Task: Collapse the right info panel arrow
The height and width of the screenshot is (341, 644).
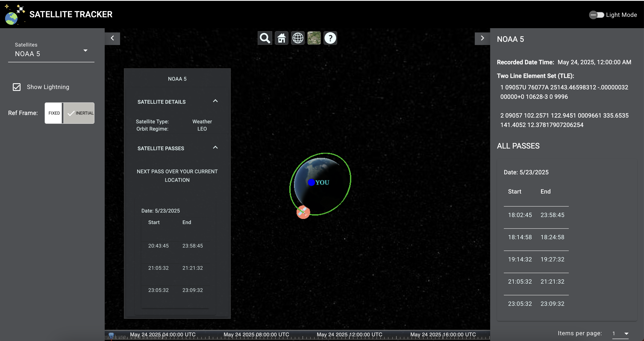Action: [482, 38]
